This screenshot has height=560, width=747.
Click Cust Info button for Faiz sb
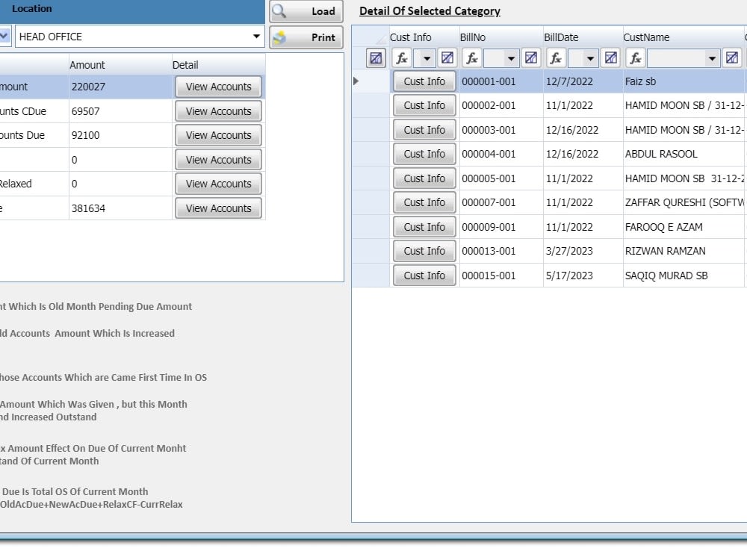click(424, 81)
